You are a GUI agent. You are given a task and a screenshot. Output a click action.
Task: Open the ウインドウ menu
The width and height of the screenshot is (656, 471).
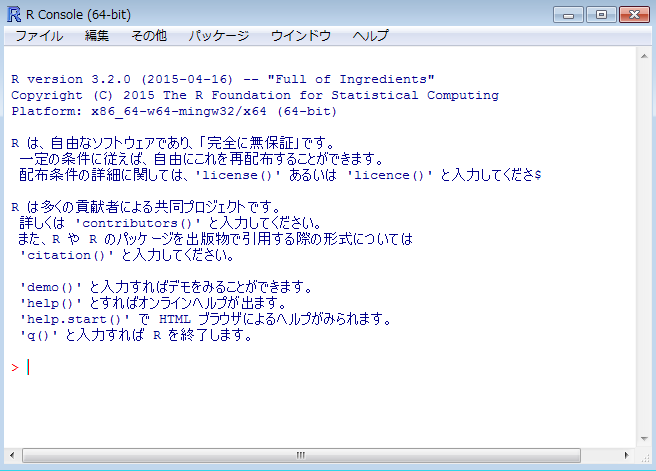coord(301,36)
